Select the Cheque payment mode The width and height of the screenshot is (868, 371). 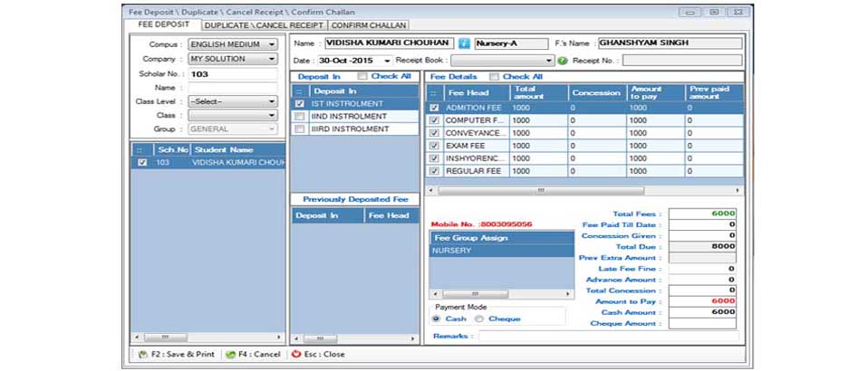point(479,319)
